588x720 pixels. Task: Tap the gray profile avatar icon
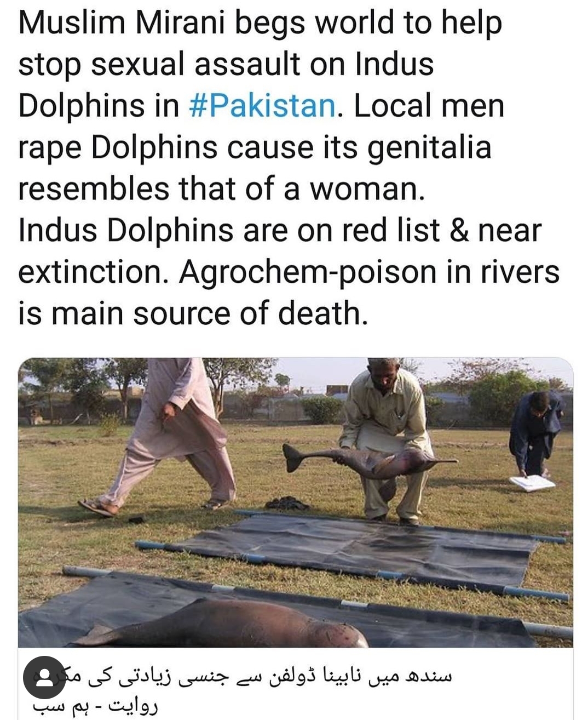tap(44, 677)
